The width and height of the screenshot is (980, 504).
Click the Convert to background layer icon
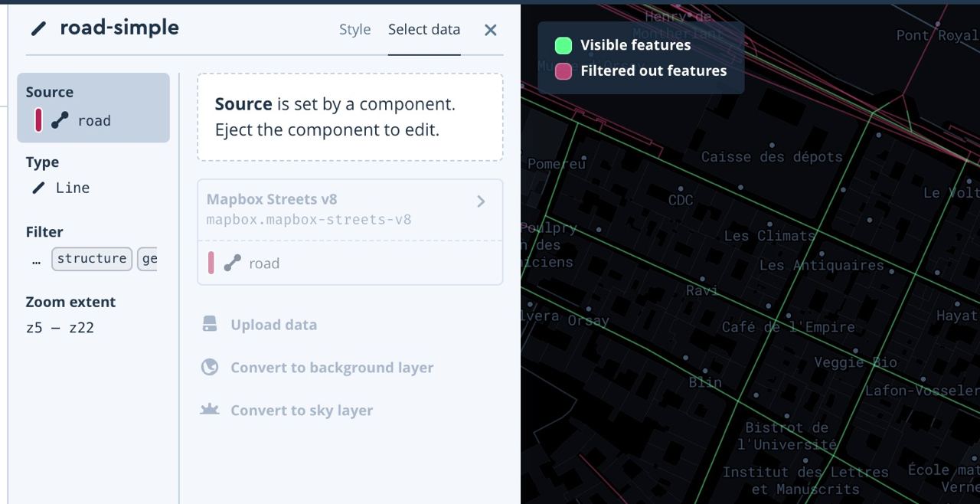click(x=210, y=368)
